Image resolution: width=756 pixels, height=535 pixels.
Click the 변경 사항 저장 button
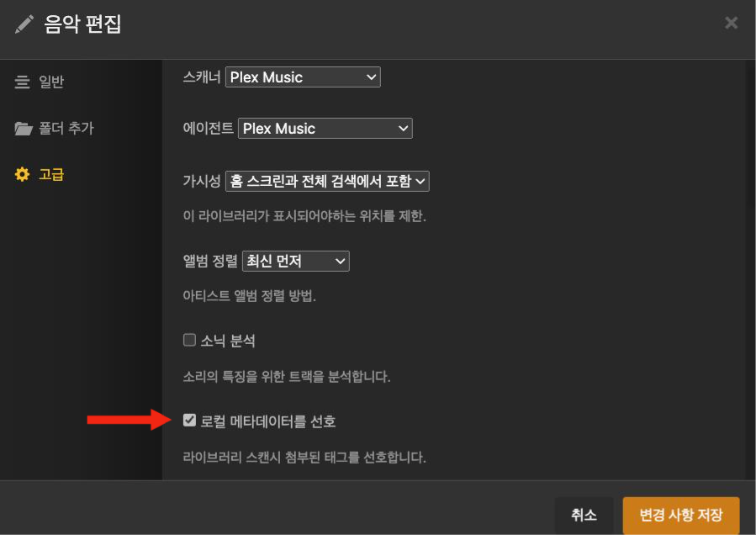coord(680,515)
